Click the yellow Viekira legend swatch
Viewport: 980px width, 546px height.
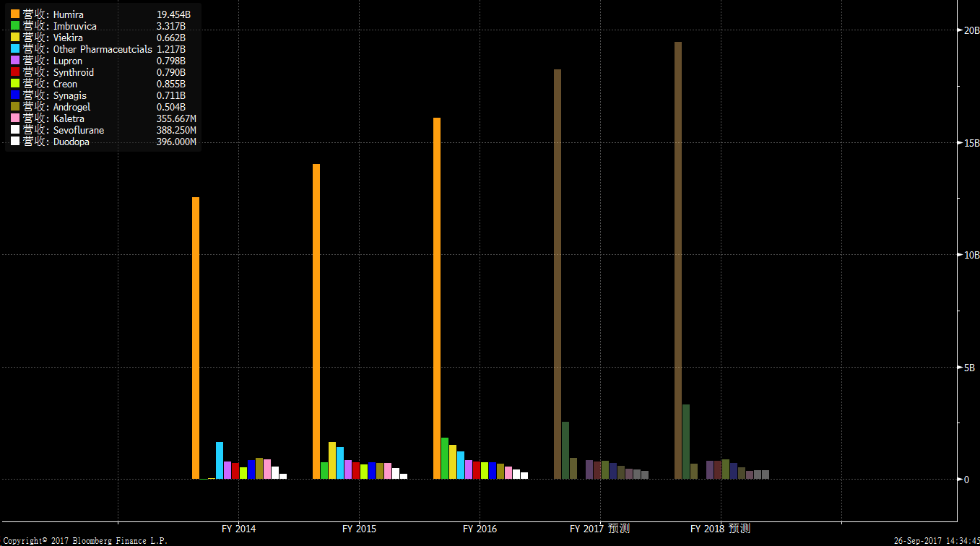15,38
